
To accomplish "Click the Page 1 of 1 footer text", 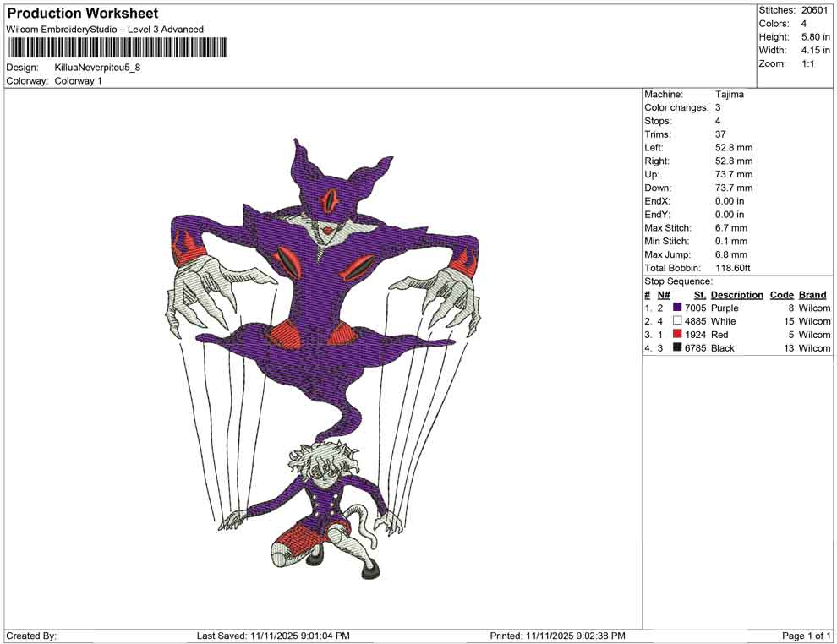I will click(807, 636).
